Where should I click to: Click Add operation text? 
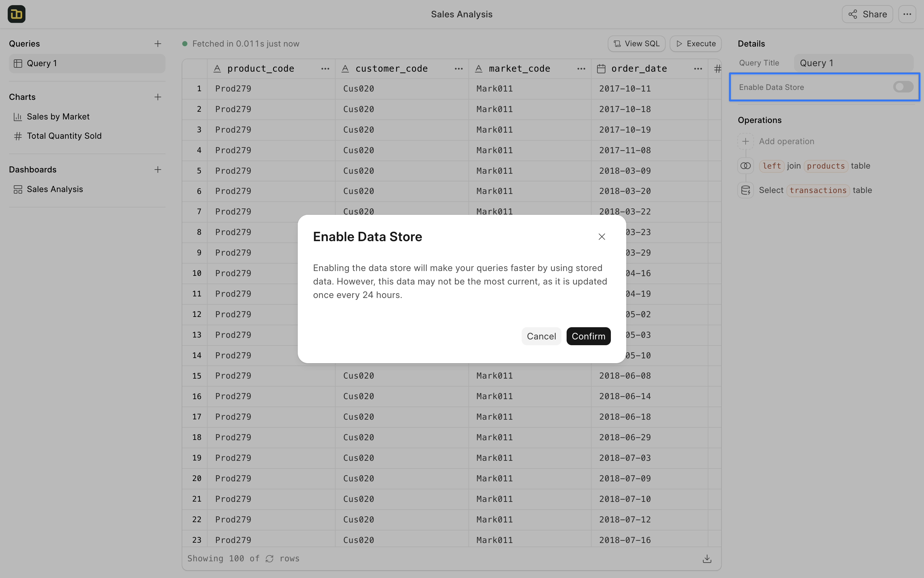click(787, 141)
